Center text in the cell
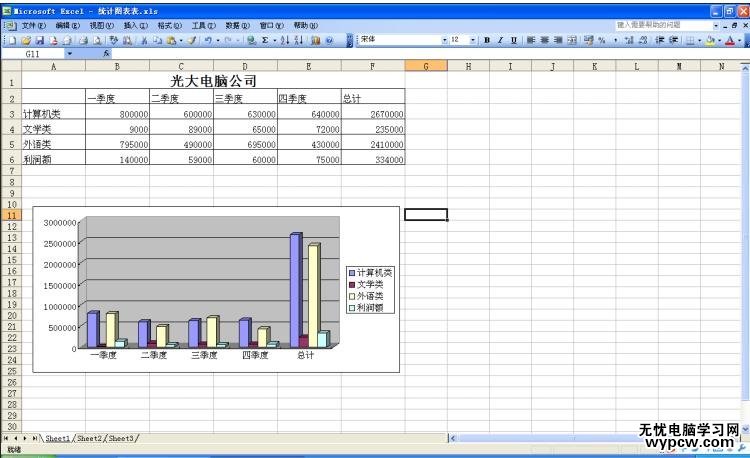750x458 pixels. [x=544, y=40]
